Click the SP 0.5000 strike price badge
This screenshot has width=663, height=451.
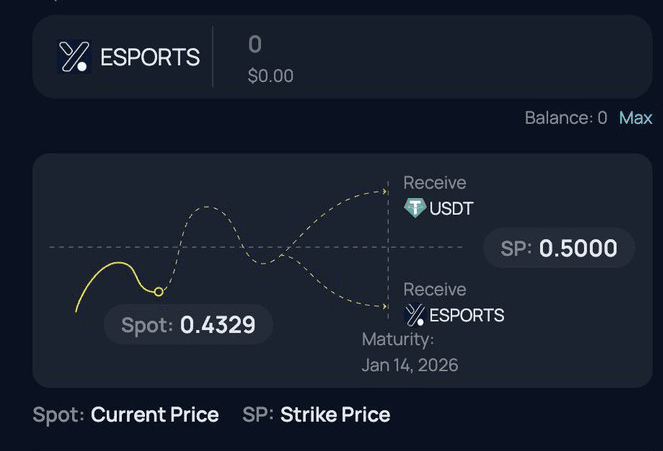[559, 248]
